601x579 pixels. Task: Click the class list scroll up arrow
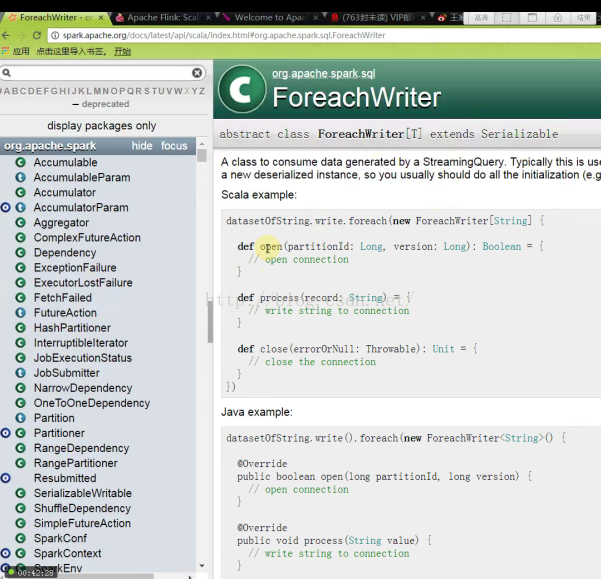(202, 144)
